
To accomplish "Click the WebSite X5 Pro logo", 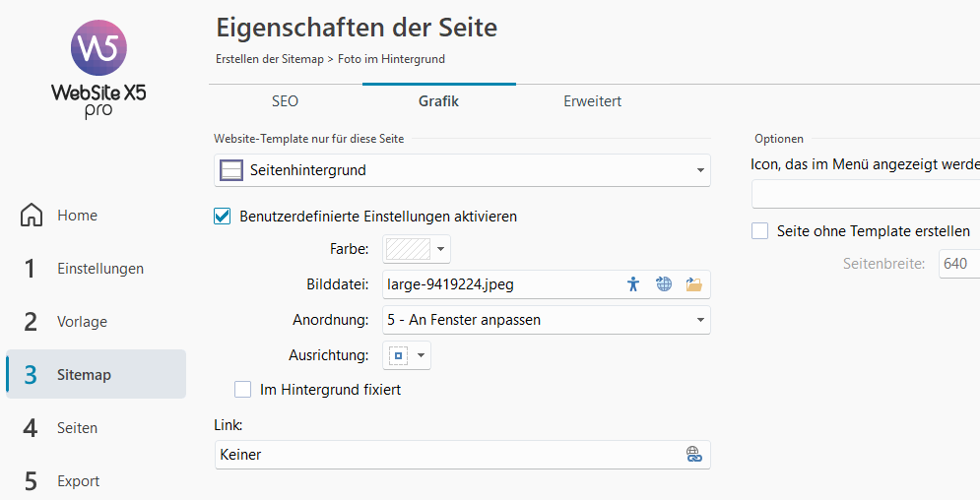I will (98, 69).
